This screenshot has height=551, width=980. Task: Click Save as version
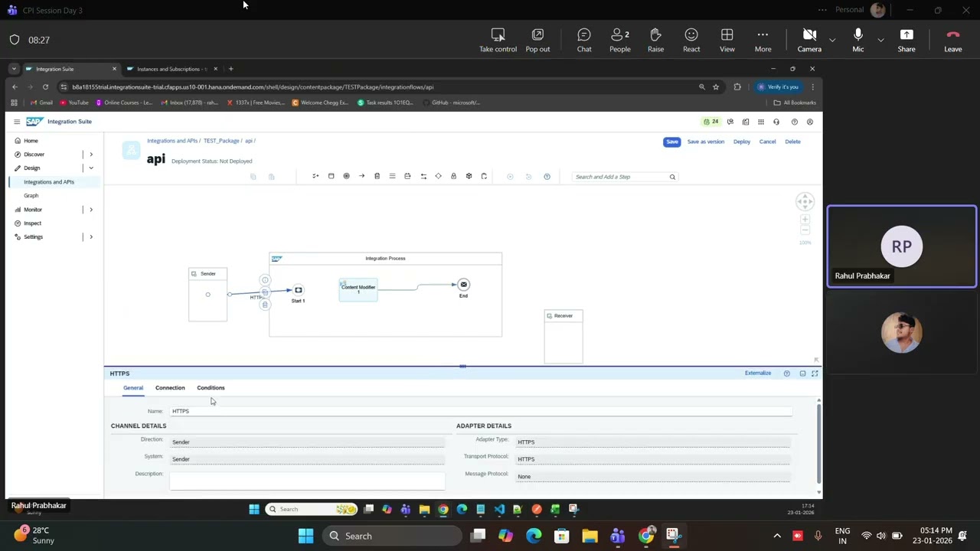pyautogui.click(x=705, y=142)
